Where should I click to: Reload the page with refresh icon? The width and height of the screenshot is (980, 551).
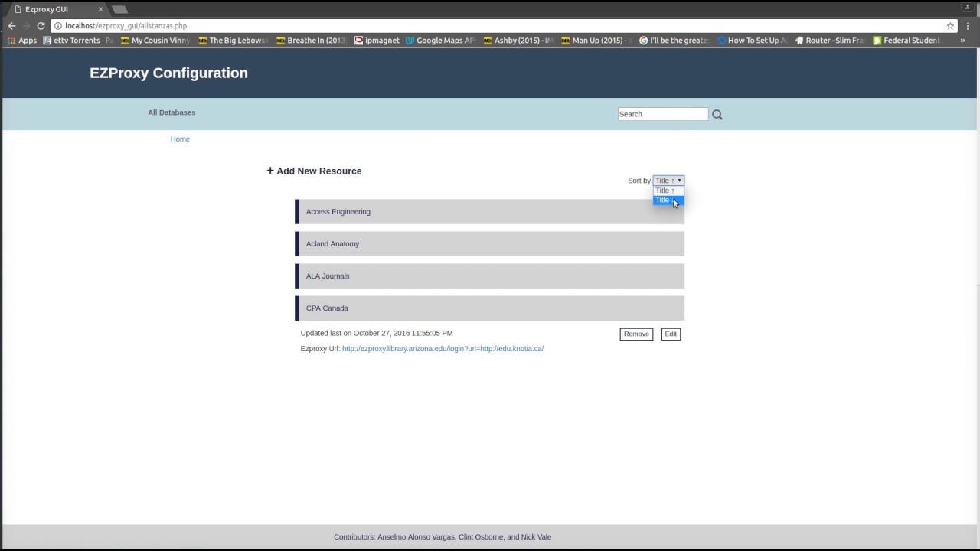pos(41,25)
